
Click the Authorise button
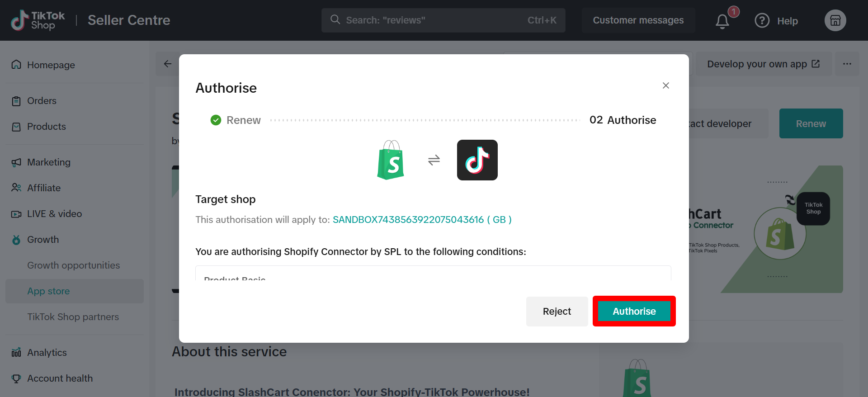coord(634,311)
